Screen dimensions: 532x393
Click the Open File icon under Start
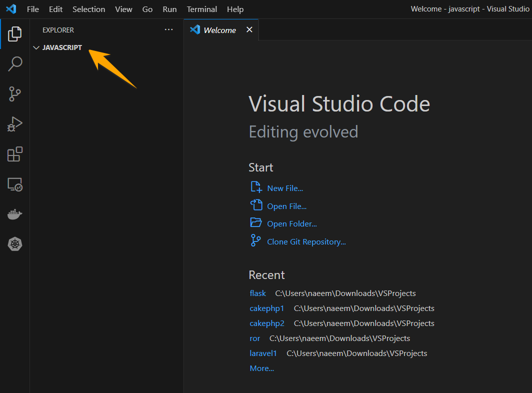tap(256, 205)
